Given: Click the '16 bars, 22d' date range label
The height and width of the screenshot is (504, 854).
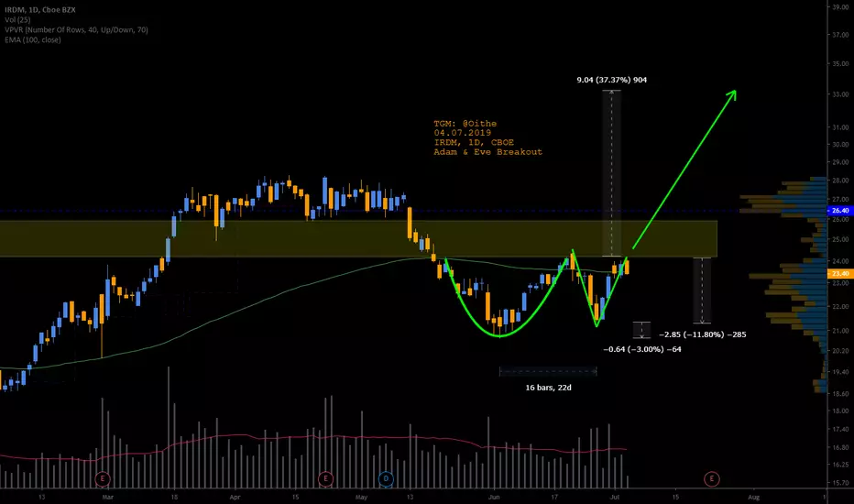Looking at the screenshot, I should point(549,388).
